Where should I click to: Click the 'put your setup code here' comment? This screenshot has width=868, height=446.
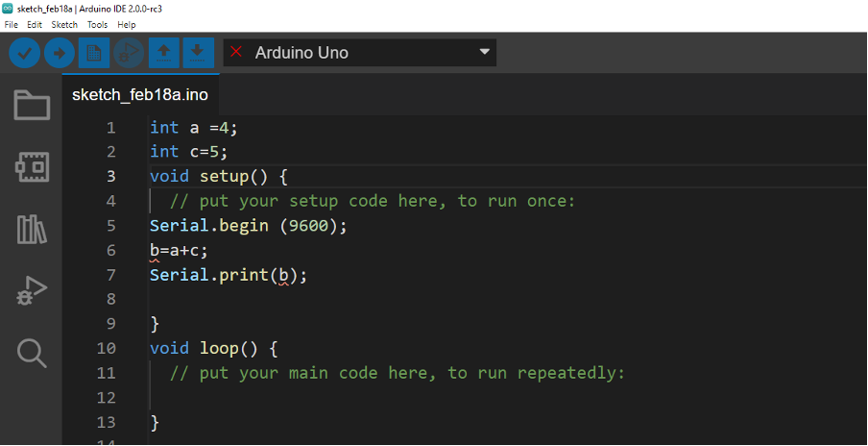(x=373, y=201)
